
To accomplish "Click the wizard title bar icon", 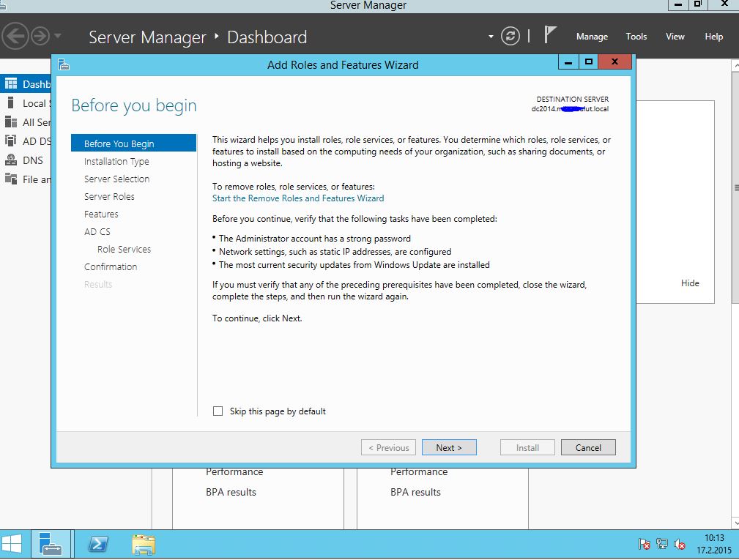I will click(x=64, y=64).
